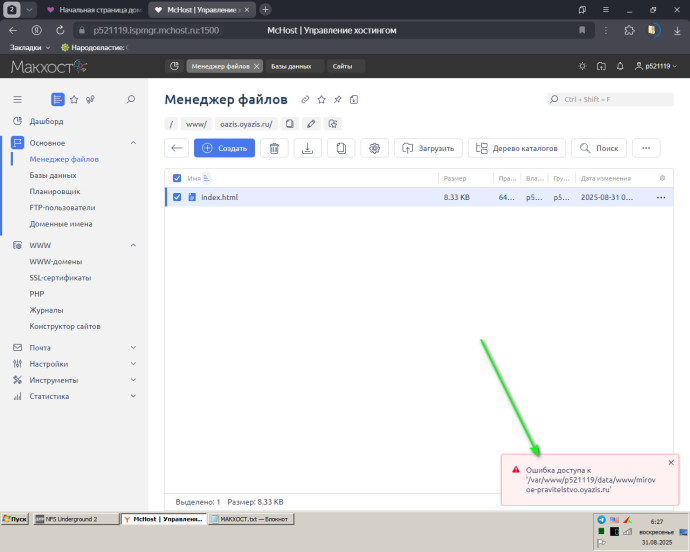The image size is (690, 552).
Task: Open SSL-сертификаты in sidebar
Action: click(x=60, y=278)
